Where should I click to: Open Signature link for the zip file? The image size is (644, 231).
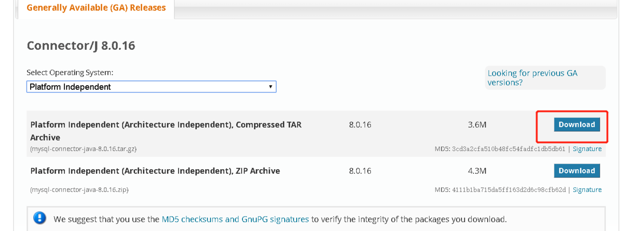(x=587, y=190)
